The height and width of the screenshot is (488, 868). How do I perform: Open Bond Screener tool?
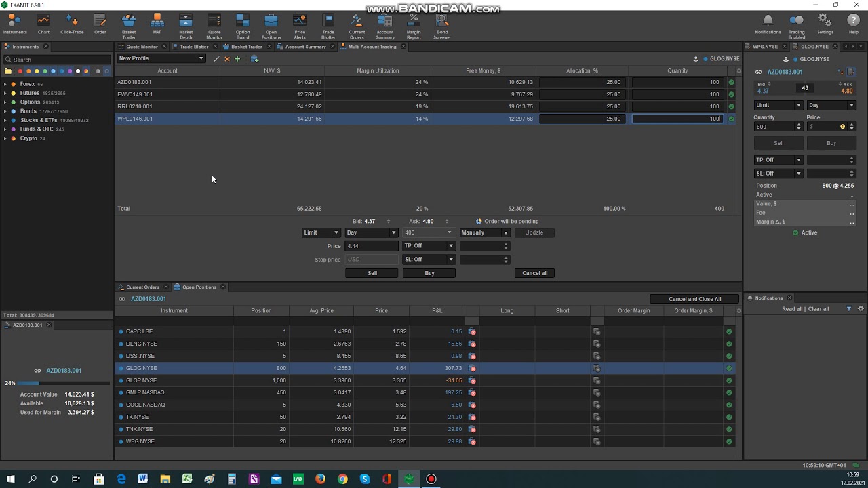[x=442, y=26]
